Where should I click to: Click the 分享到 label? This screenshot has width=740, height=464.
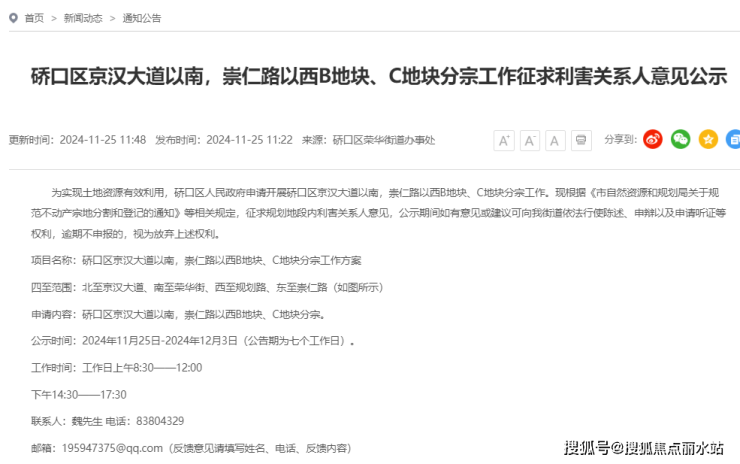pos(621,140)
